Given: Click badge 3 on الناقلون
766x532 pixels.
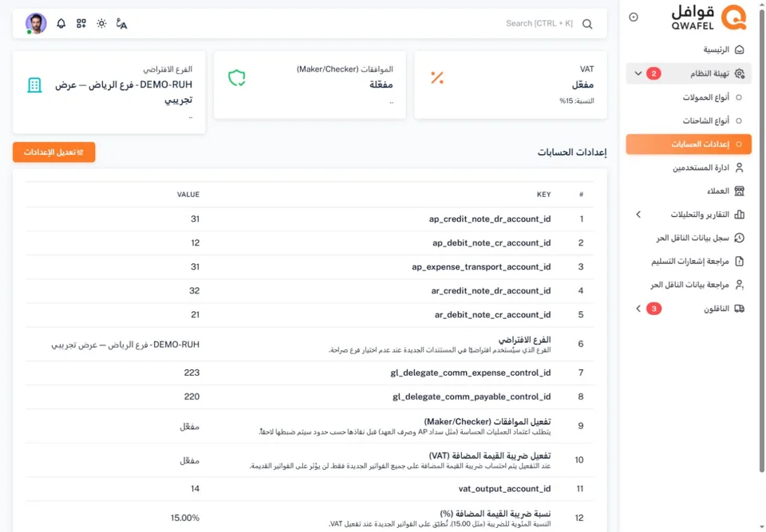Looking at the screenshot, I should (x=653, y=309).
